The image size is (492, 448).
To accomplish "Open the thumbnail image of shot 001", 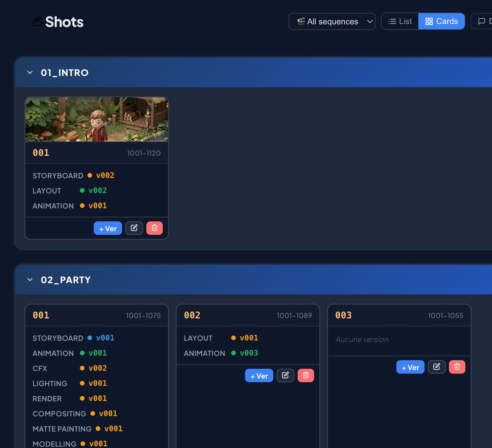I will (97, 119).
